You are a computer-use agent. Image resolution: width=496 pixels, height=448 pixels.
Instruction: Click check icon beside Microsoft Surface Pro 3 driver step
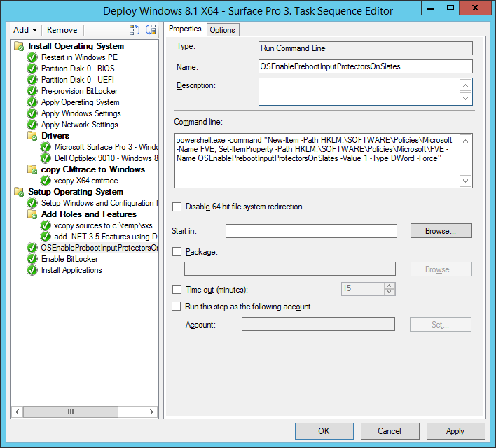(46, 147)
